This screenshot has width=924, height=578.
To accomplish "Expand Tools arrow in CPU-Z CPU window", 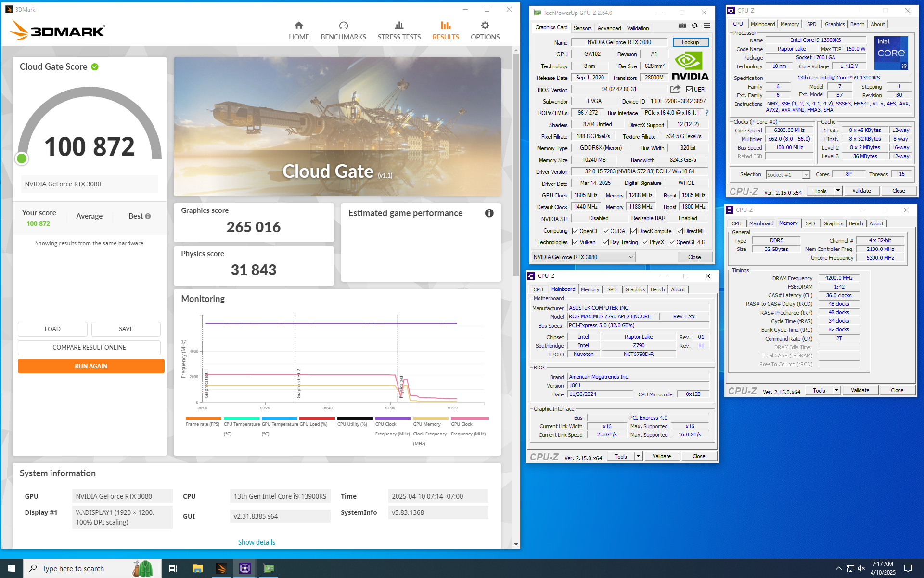I will point(837,191).
